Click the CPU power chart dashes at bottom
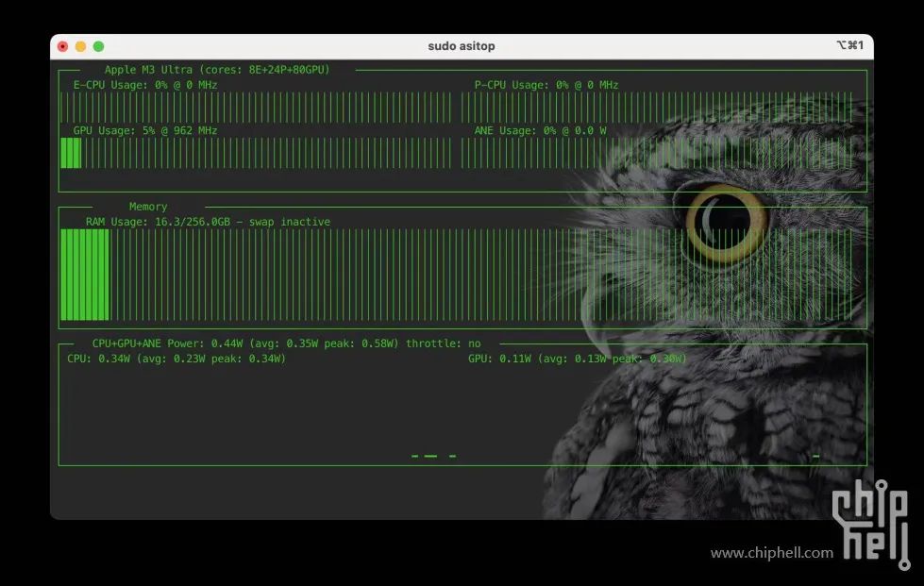 (434, 456)
